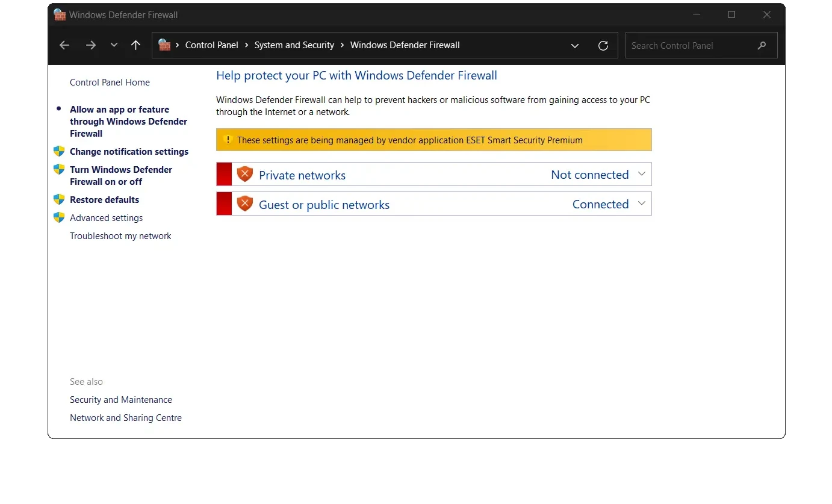Click the Guest or public networks shield icon
This screenshot has height=504, width=832.
[x=244, y=204]
